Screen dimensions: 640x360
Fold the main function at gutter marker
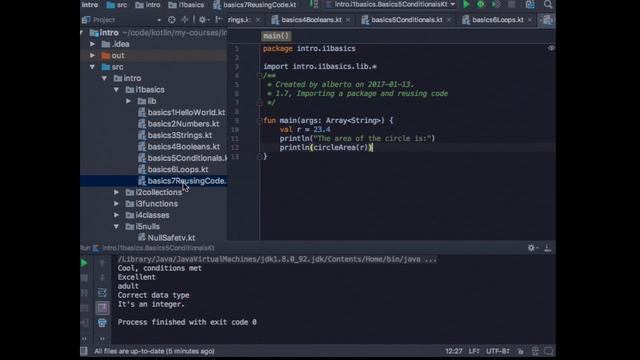260,120
